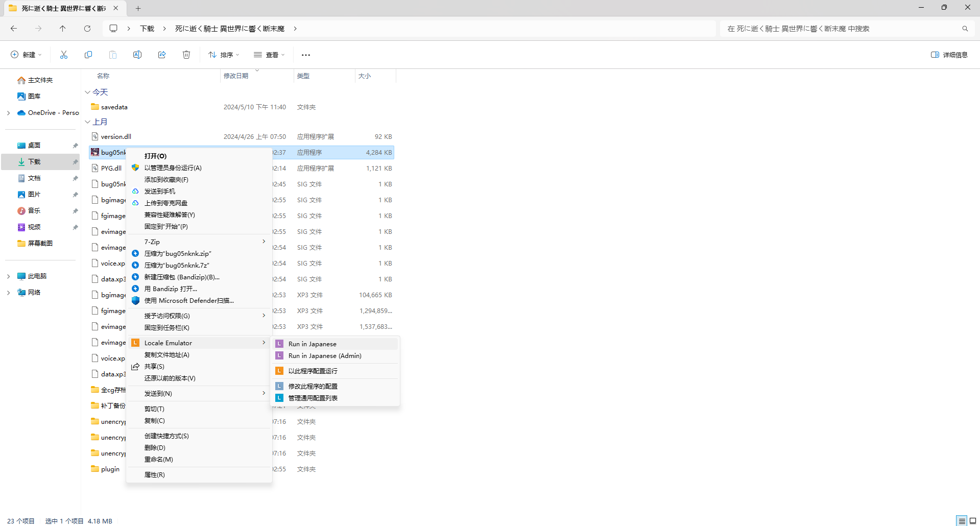Screen dimensions: 980x526
Task: Go back with the left arrow
Action: [x=14, y=29]
